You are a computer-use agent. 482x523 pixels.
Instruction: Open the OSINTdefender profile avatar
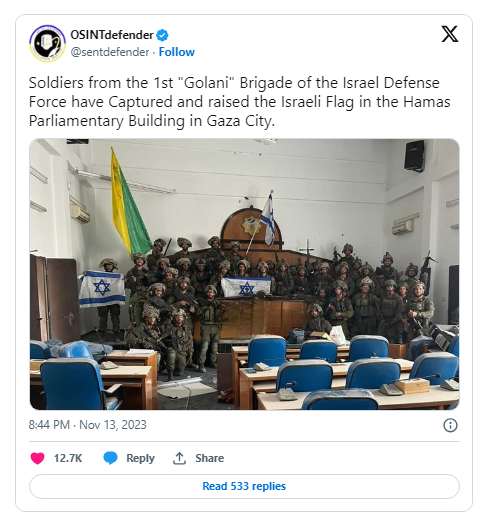click(47, 43)
